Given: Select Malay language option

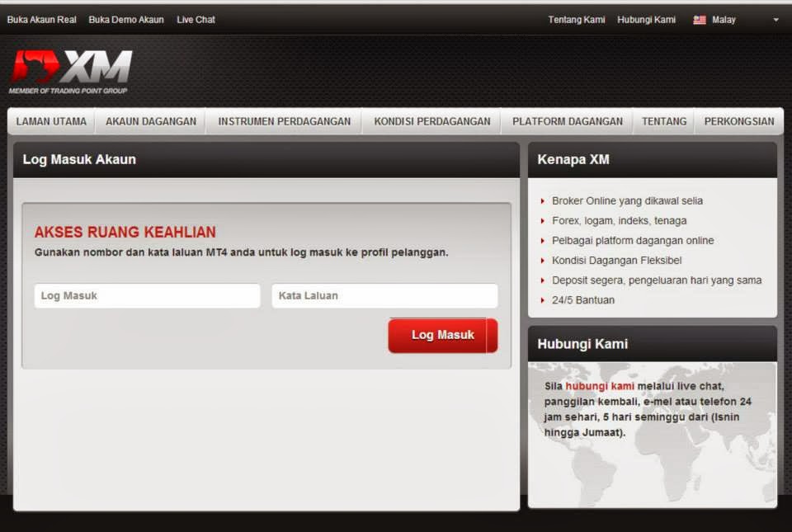Looking at the screenshot, I should coord(724,20).
